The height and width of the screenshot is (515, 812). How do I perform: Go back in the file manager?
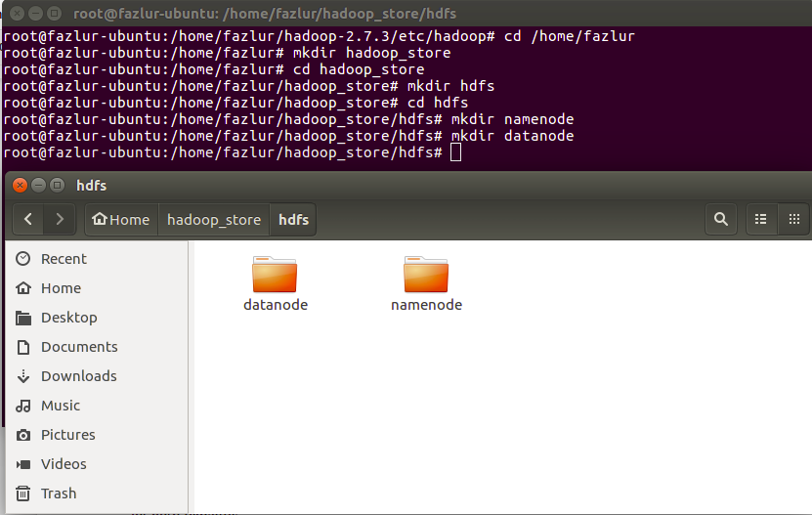point(28,219)
